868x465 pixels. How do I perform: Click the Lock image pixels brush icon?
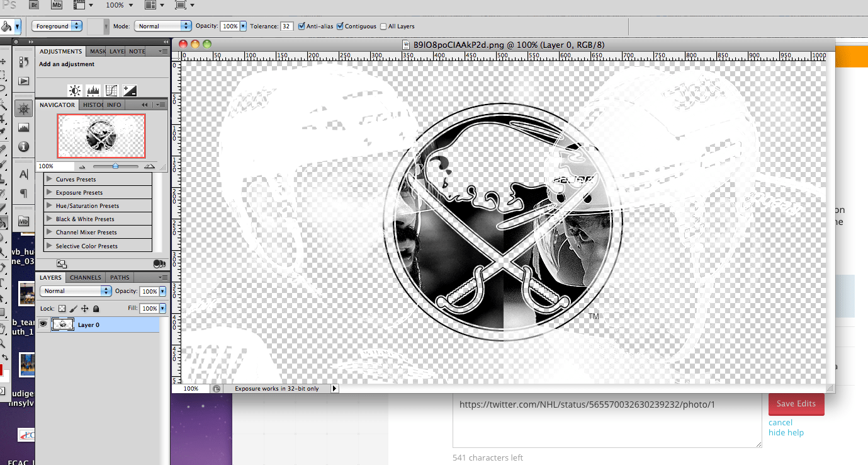(x=73, y=309)
